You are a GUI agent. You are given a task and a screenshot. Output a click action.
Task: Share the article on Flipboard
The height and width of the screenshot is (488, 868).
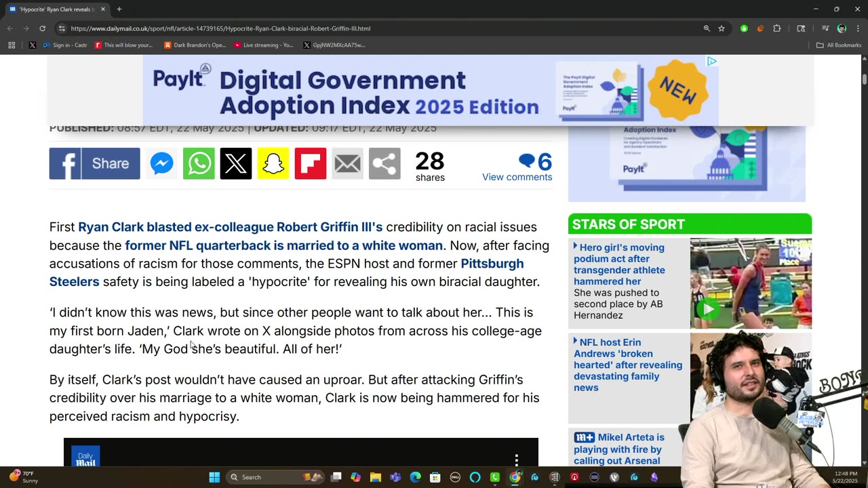(311, 163)
